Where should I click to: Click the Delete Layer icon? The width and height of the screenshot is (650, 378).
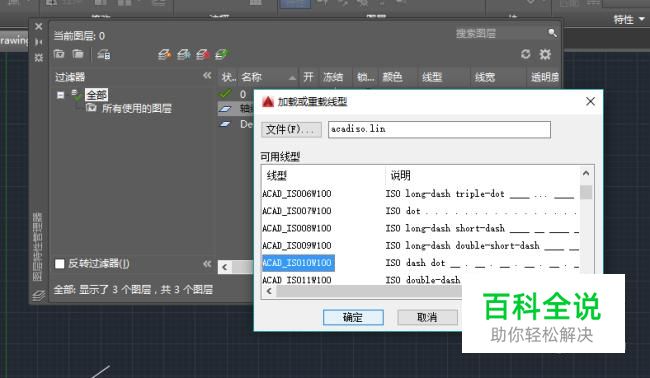coord(203,54)
